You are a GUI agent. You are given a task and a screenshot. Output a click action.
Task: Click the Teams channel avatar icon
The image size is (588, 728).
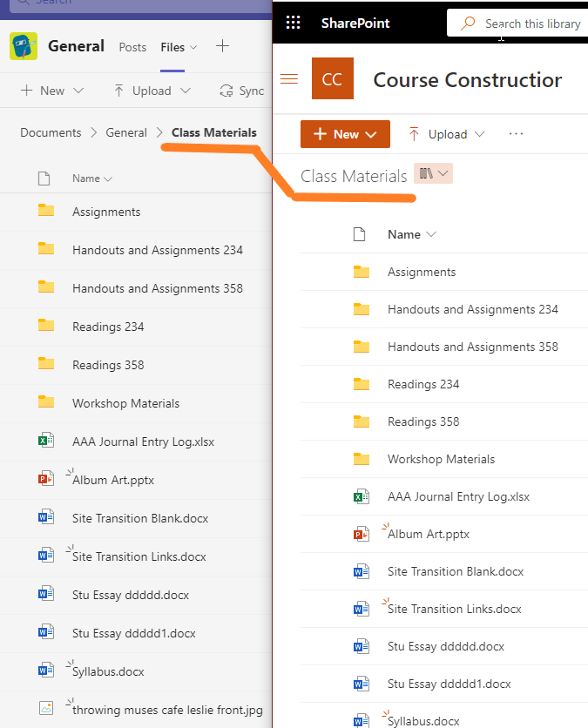[x=24, y=46]
